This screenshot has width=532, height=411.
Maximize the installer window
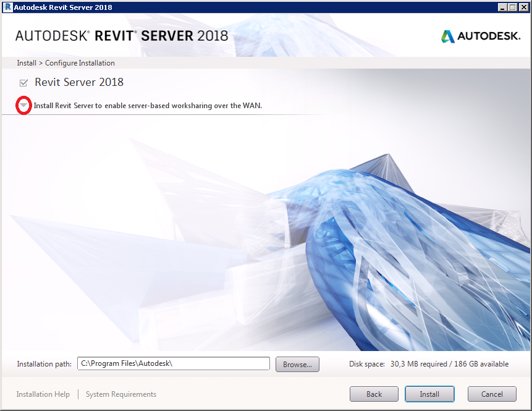(513, 7)
